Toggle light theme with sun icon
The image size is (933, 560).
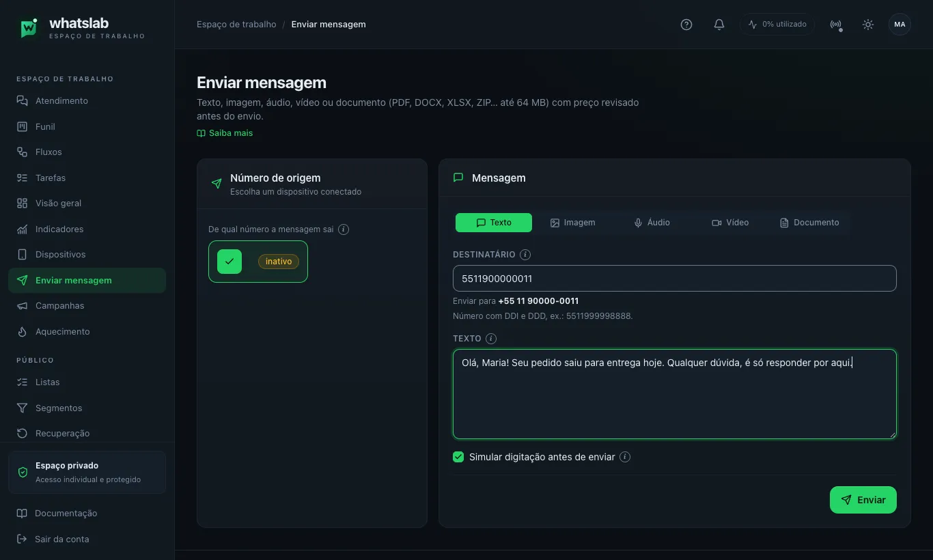pos(868,25)
